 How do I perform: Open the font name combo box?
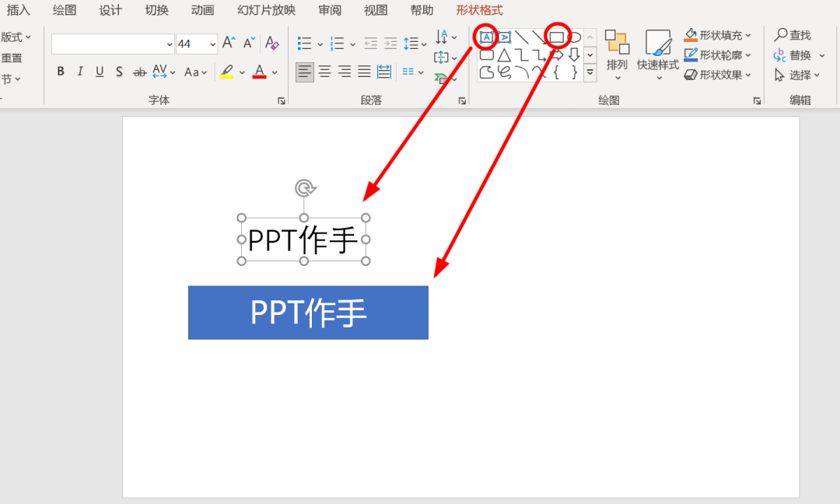click(113, 44)
